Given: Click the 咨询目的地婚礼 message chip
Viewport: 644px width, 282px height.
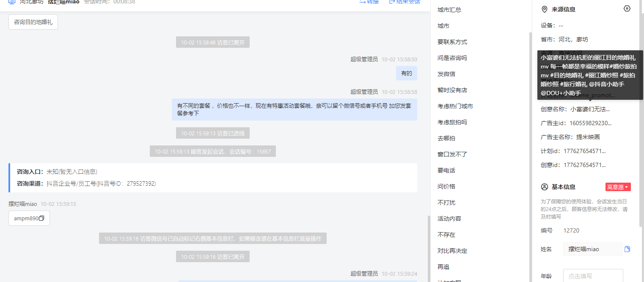Looking at the screenshot, I should click(33, 22).
